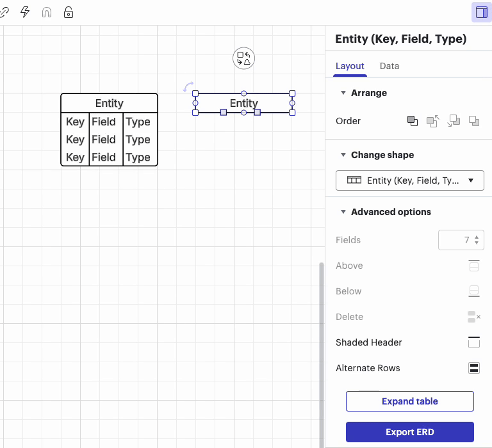Click the first row Key cell

click(75, 122)
